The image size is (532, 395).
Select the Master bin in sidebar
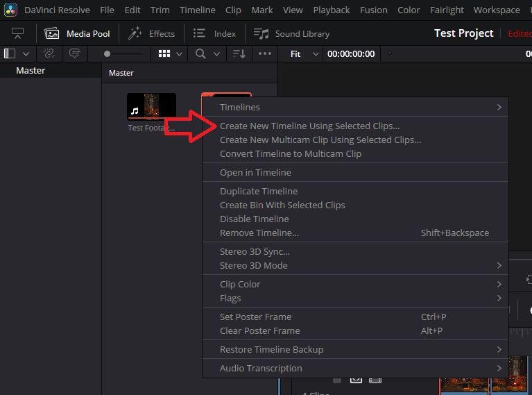pyautogui.click(x=31, y=71)
